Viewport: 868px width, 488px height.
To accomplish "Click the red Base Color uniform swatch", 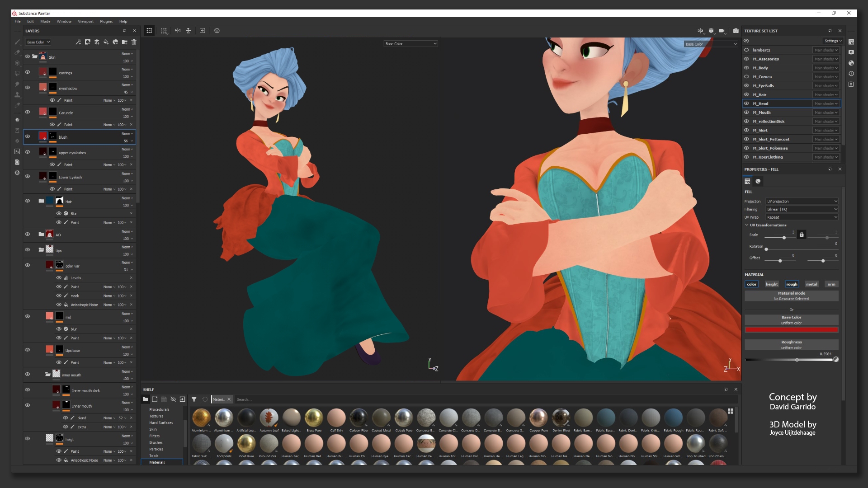I will pos(792,330).
